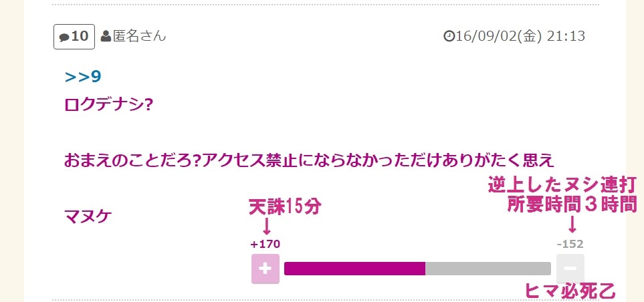Click the magenta filled part of vote bar

(354, 269)
